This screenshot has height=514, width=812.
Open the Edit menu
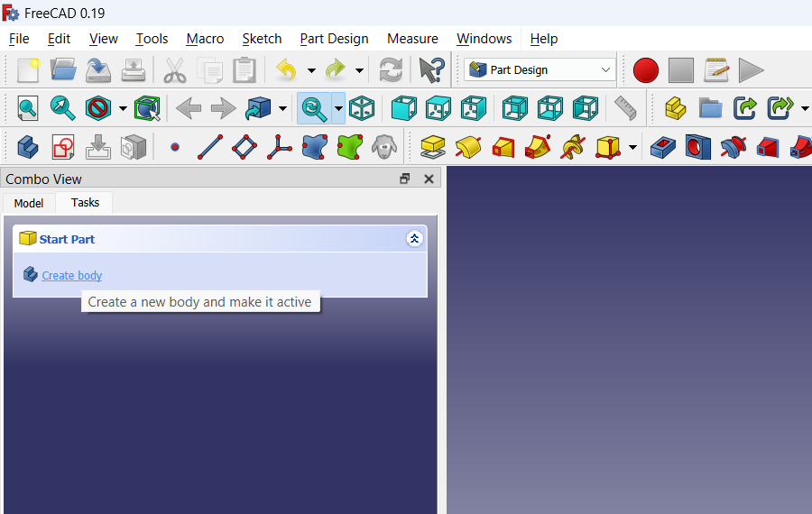point(59,39)
